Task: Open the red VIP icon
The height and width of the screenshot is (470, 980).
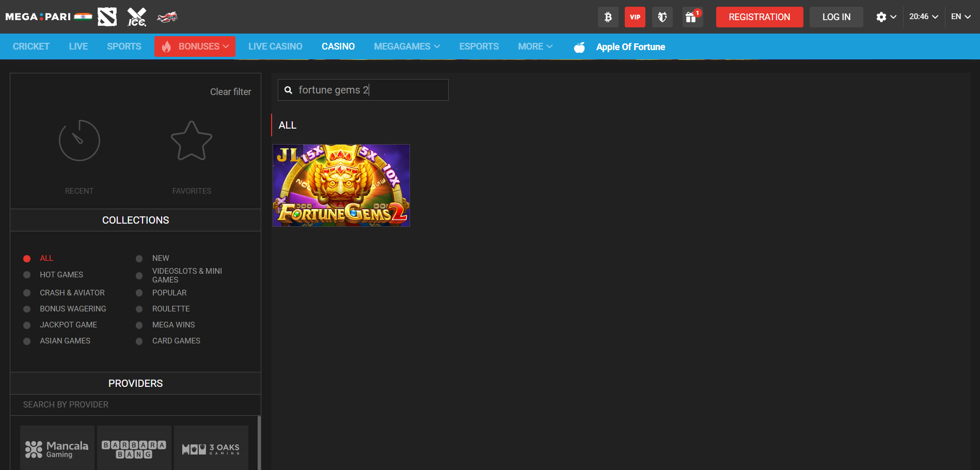Action: (x=635, y=17)
